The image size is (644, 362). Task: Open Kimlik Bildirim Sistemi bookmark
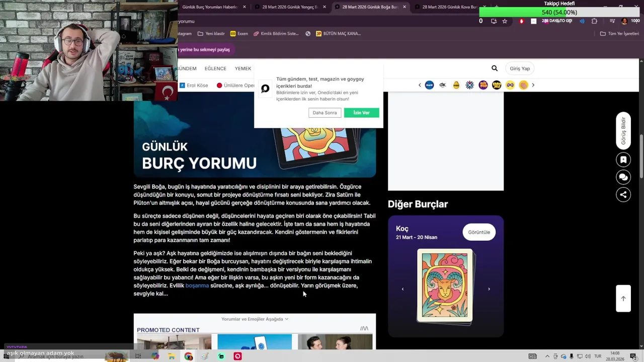click(x=276, y=34)
